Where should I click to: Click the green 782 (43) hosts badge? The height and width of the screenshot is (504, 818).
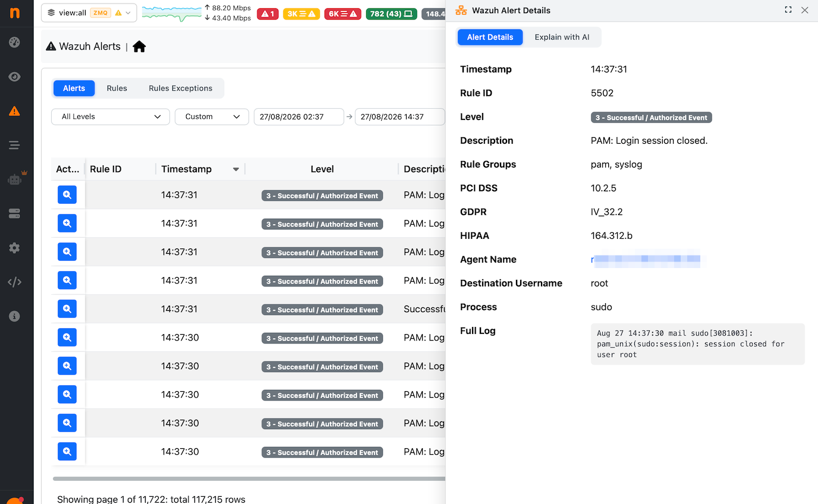pos(391,14)
